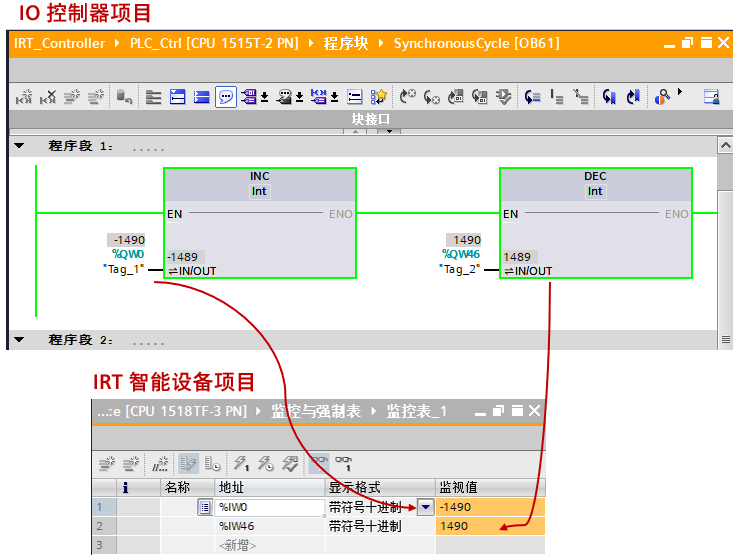Click the monitor all glasses icon

(x=319, y=464)
